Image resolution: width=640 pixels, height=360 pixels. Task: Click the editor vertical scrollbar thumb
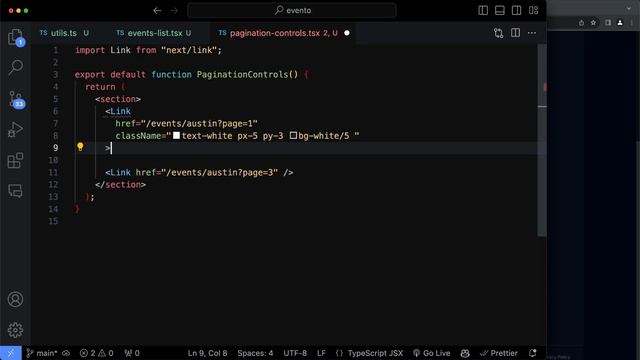click(542, 140)
